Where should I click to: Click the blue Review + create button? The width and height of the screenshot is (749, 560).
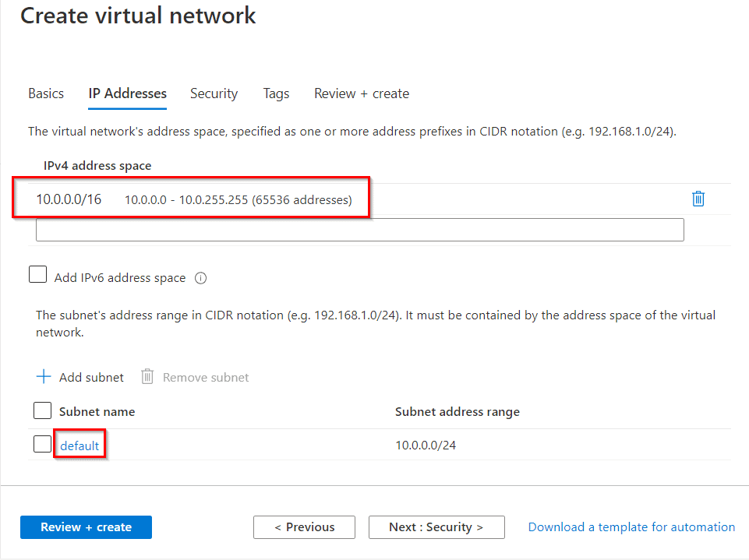coord(86,527)
